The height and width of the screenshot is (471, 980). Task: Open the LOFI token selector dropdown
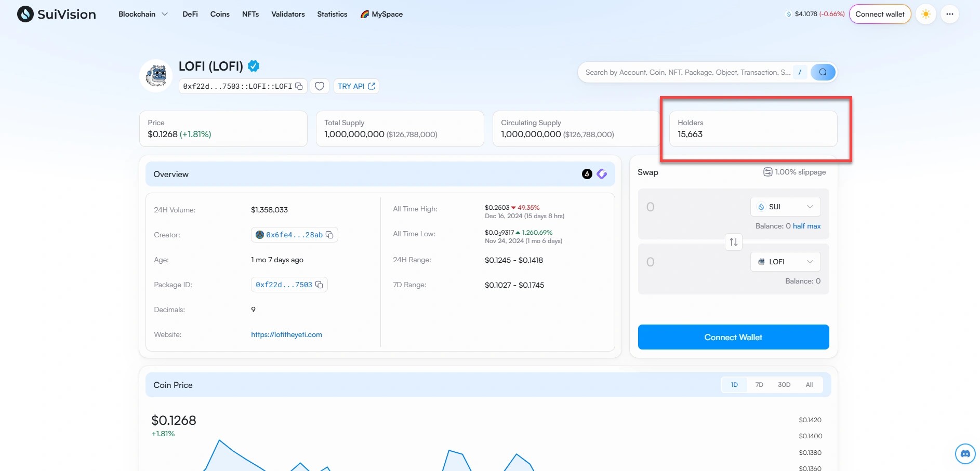click(785, 261)
